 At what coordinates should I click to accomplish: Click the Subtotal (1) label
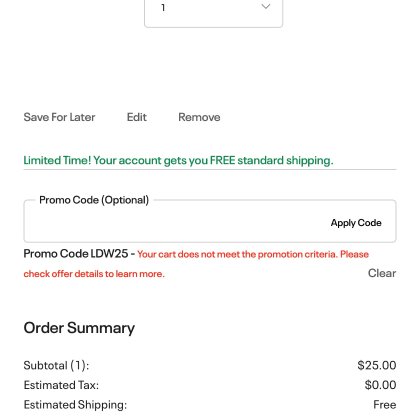[x=56, y=365]
